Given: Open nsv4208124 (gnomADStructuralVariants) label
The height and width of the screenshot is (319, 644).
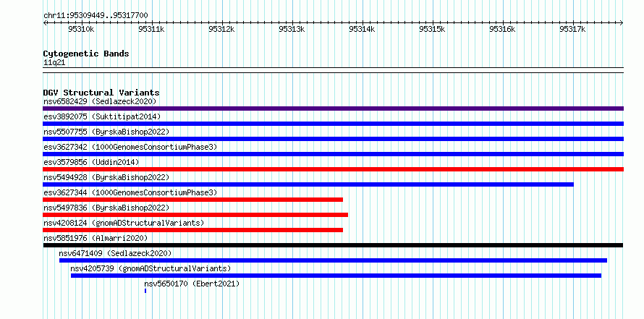Looking at the screenshot, I should pyautogui.click(x=124, y=223).
